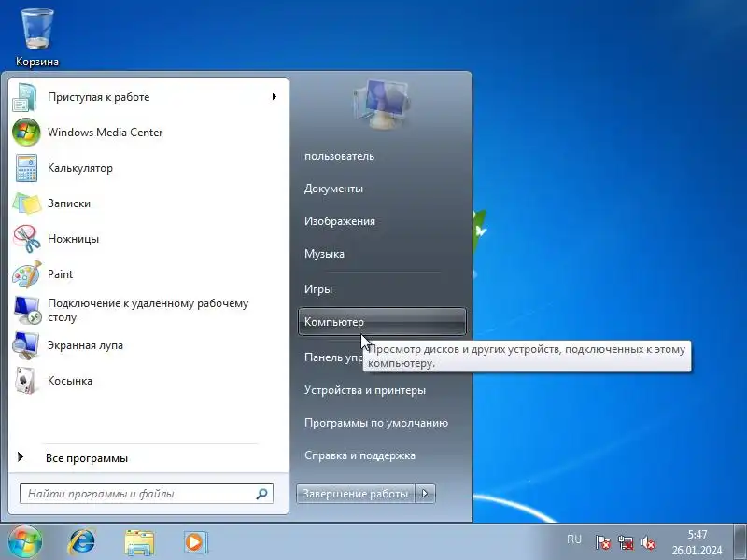Open Компьютер in Start menu
Image resolution: width=747 pixels, height=560 pixels.
point(382,322)
